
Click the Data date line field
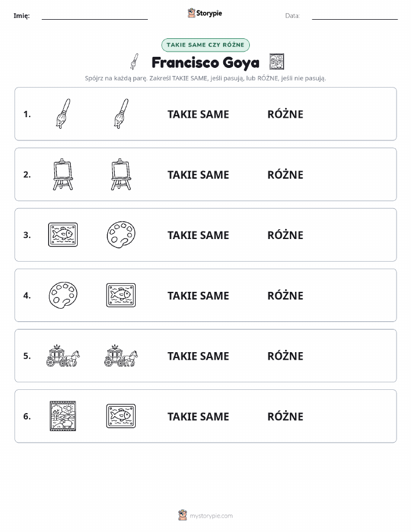pos(355,16)
